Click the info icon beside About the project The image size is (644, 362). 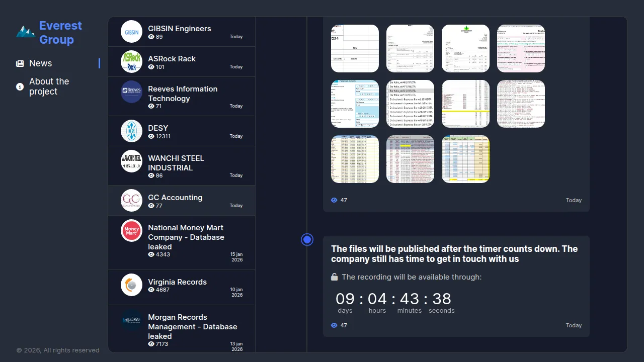click(x=20, y=86)
